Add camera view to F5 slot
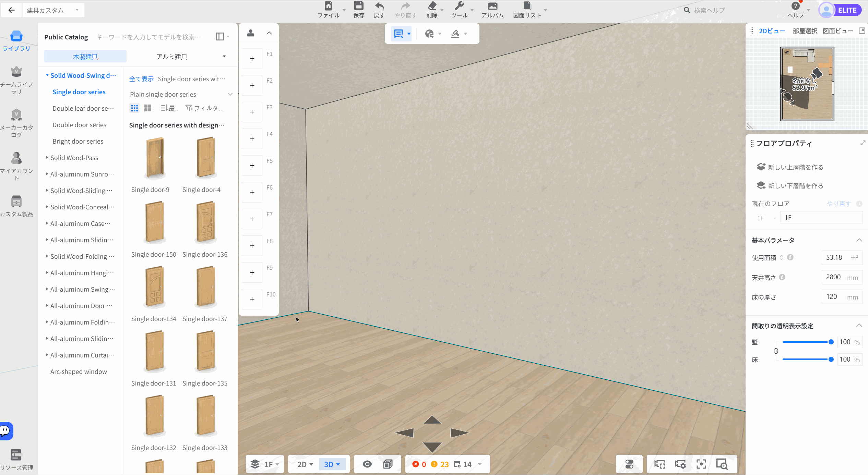 click(252, 166)
